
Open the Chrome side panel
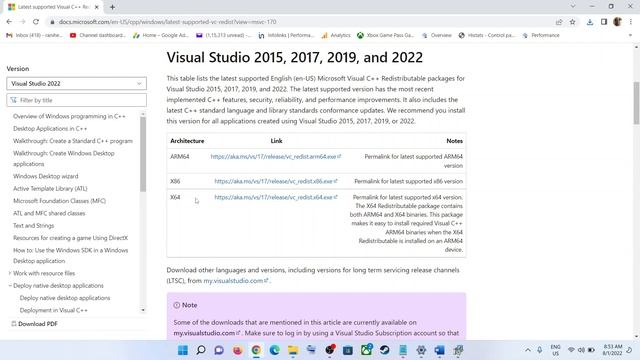click(x=604, y=22)
